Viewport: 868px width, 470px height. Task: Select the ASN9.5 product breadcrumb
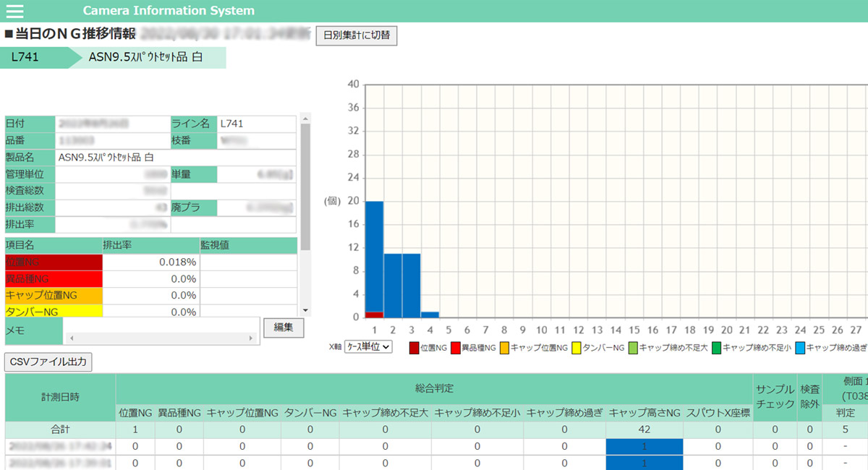tap(145, 58)
